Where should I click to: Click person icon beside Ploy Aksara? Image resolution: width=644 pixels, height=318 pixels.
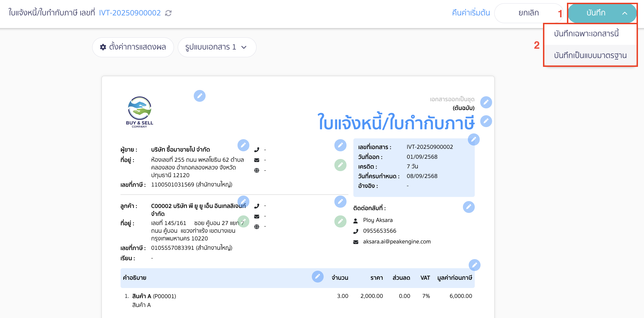click(x=356, y=221)
